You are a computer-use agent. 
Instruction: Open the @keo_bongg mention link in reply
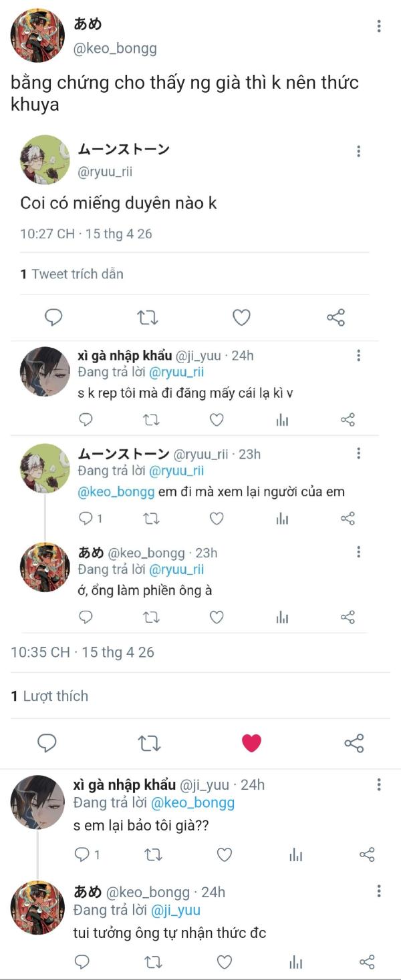[x=116, y=492]
